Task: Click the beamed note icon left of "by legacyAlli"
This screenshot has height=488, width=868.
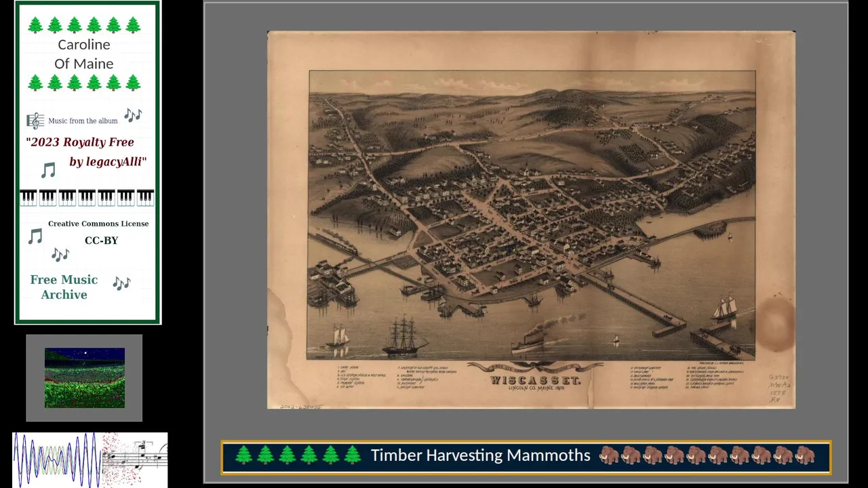Action: pos(48,169)
